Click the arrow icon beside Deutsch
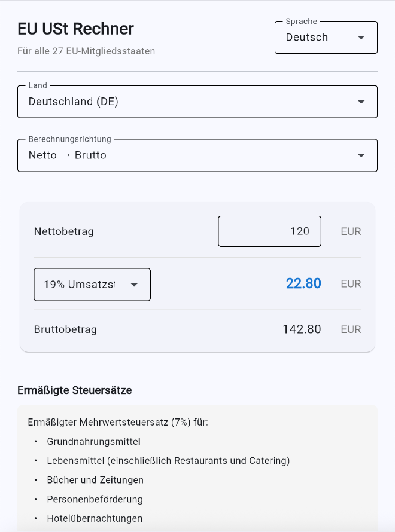 coord(361,38)
